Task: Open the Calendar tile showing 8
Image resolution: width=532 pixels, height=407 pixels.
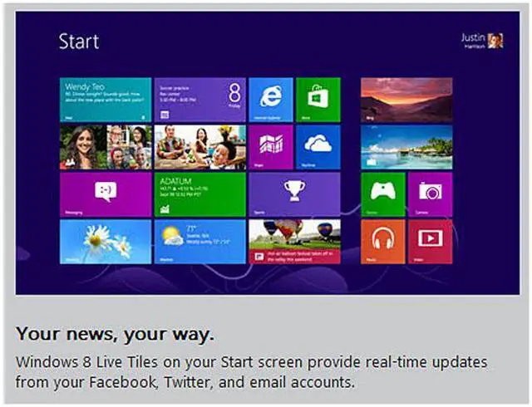Action: pyautogui.click(x=200, y=100)
